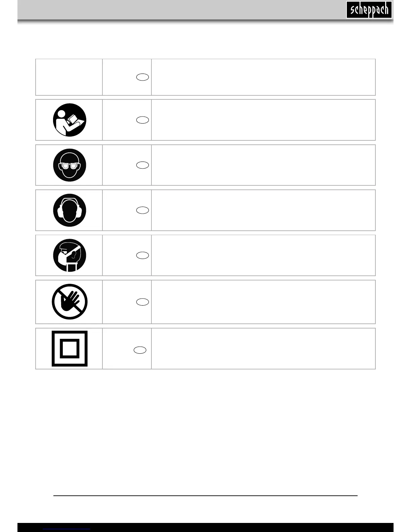Click the grey header bar at the top
This screenshot has width=411, height=532.
point(205,10)
